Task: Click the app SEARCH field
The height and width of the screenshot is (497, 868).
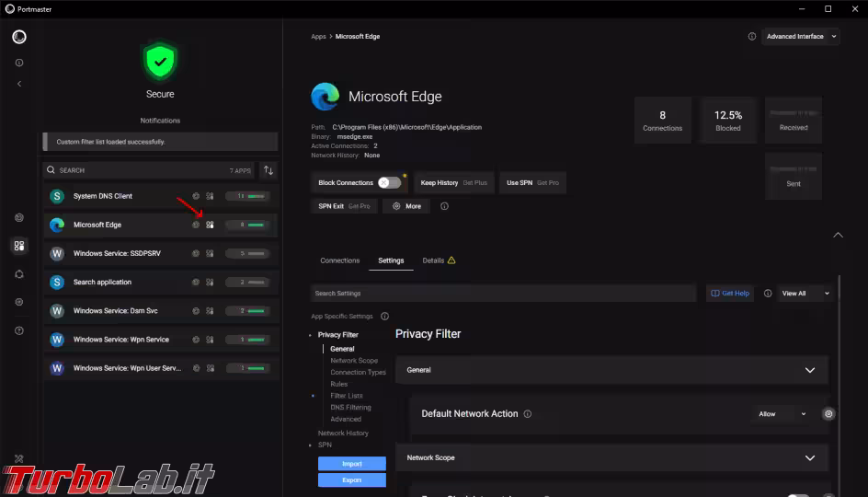Action: coord(148,170)
